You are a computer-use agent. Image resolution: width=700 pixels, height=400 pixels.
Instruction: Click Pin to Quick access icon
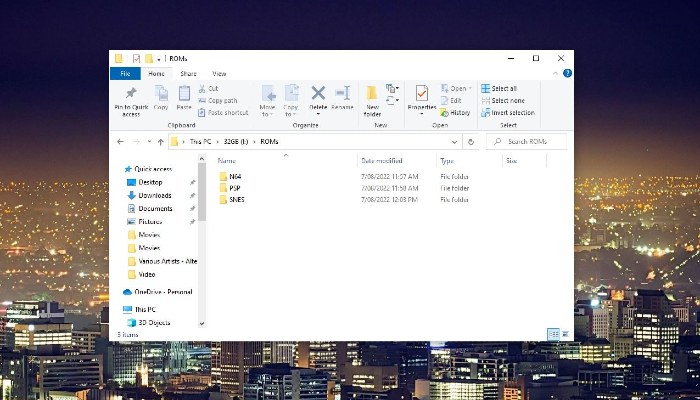point(131,93)
